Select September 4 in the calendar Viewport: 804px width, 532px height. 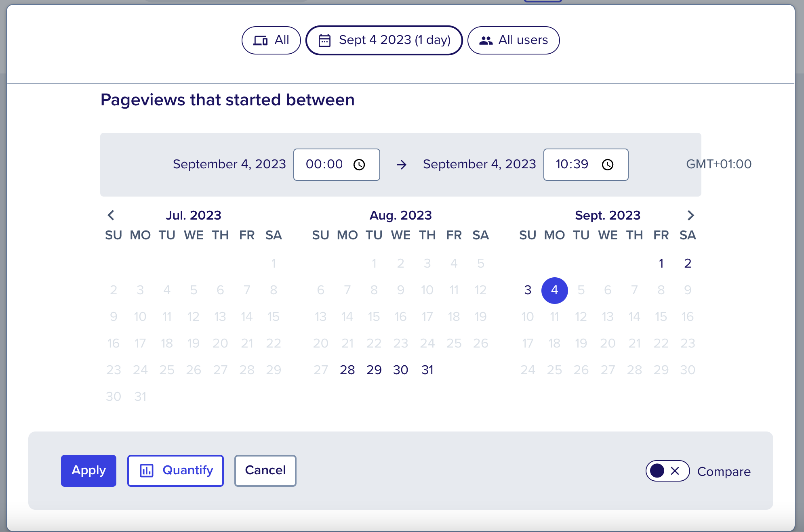(554, 290)
